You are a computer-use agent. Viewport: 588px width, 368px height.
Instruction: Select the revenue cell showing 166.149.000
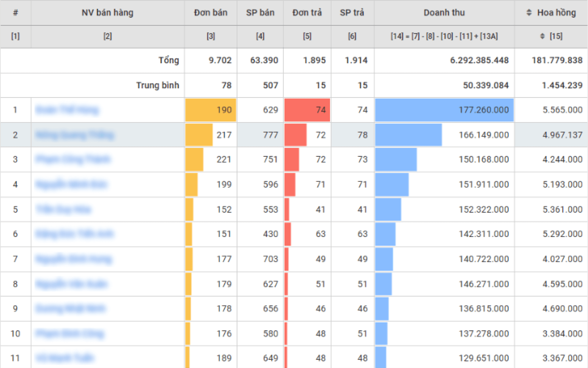484,135
